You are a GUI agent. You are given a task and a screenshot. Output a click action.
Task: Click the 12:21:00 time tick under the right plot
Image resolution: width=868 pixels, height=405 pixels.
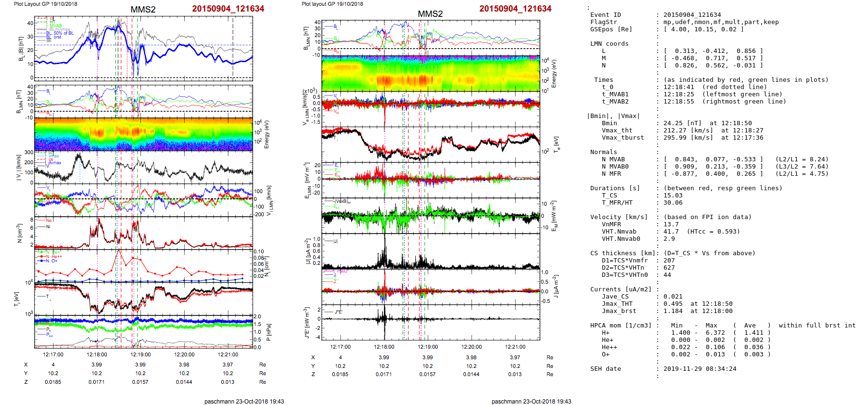[515, 347]
